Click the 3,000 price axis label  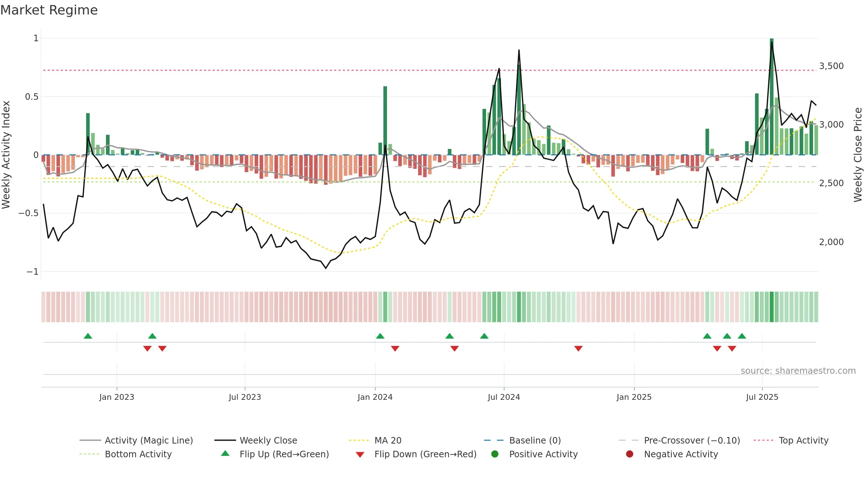[831, 125]
